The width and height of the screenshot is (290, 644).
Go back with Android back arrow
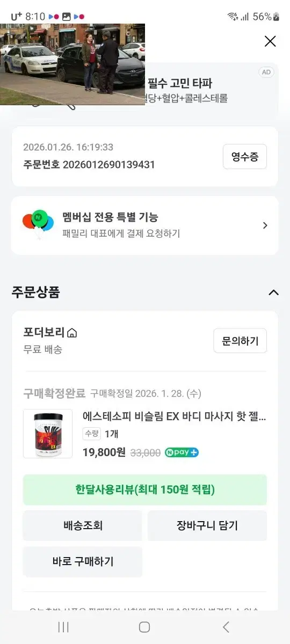[x=226, y=627]
